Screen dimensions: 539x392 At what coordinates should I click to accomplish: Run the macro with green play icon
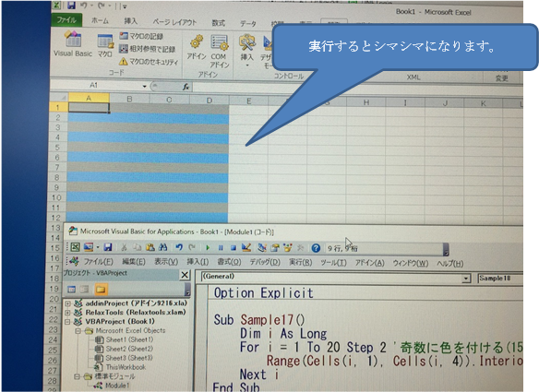pos(208,247)
